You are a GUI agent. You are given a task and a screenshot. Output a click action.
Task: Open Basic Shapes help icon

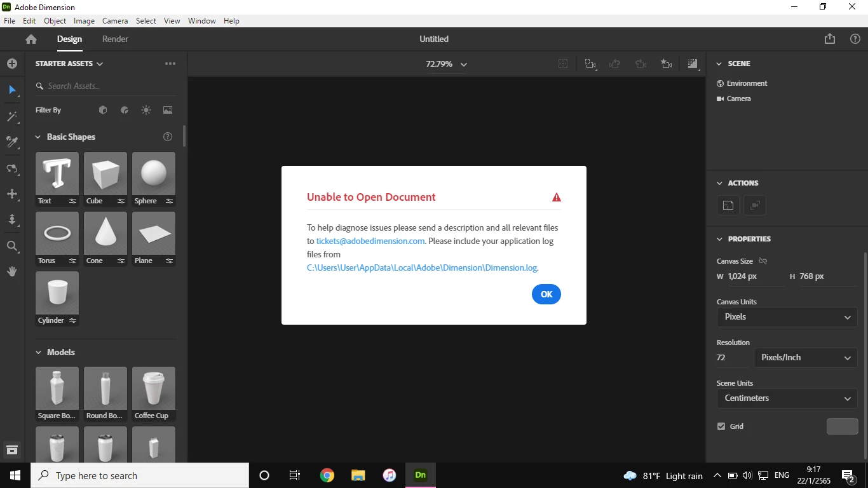coord(168,137)
